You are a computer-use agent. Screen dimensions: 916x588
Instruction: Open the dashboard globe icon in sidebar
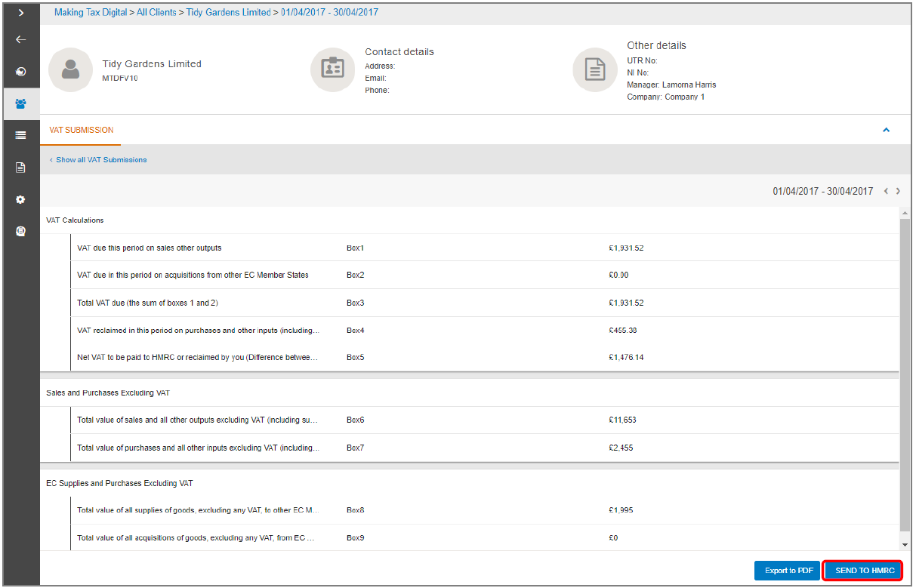tap(21, 72)
